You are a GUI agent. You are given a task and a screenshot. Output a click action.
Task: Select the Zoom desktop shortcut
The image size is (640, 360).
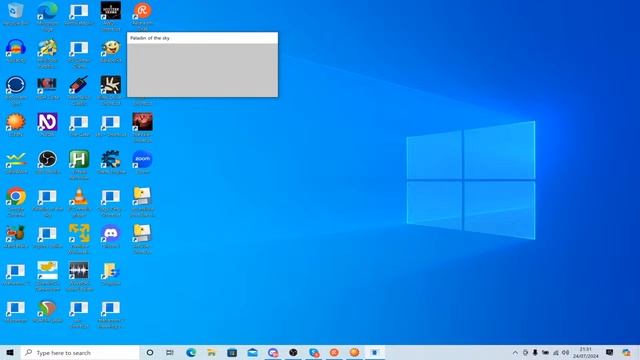[x=142, y=162]
